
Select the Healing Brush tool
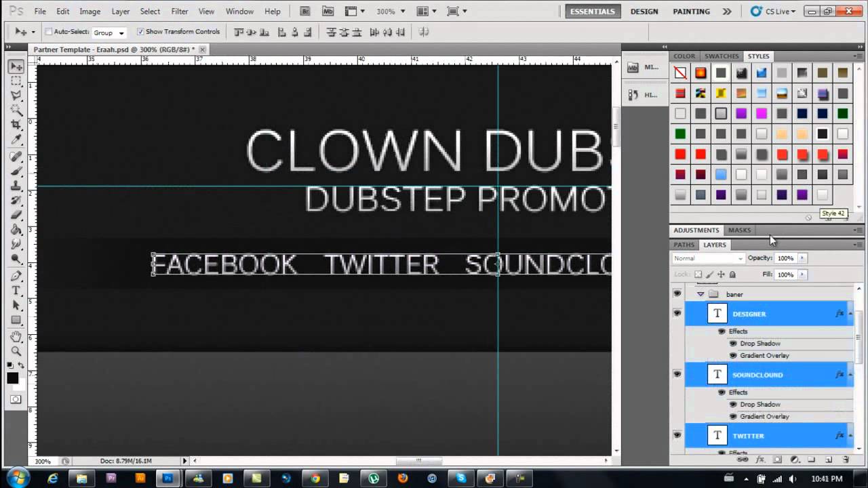pyautogui.click(x=16, y=157)
